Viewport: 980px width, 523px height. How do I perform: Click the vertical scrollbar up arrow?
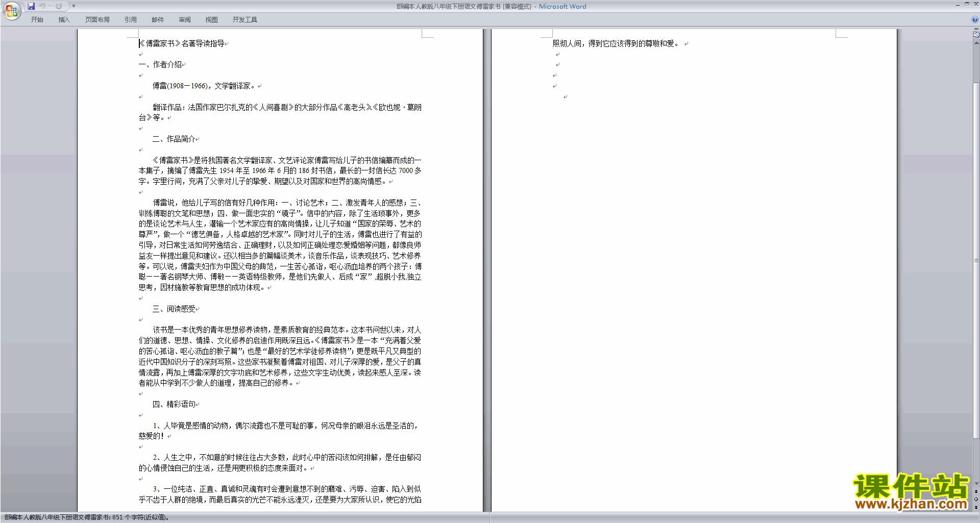(x=976, y=43)
